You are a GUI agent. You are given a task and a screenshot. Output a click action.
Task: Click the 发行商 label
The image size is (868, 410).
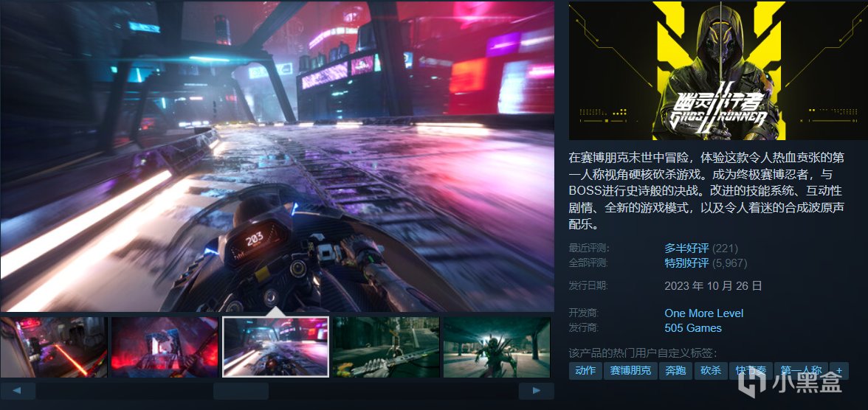coord(584,328)
